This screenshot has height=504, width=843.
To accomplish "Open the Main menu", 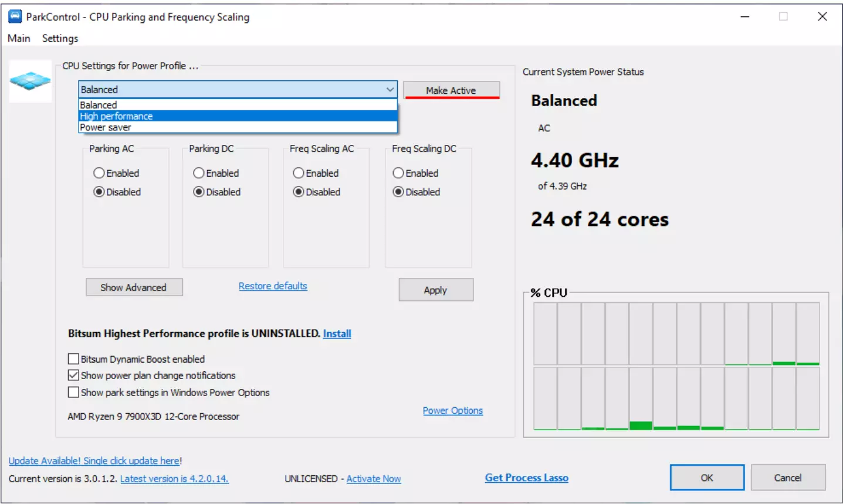I will [x=19, y=38].
